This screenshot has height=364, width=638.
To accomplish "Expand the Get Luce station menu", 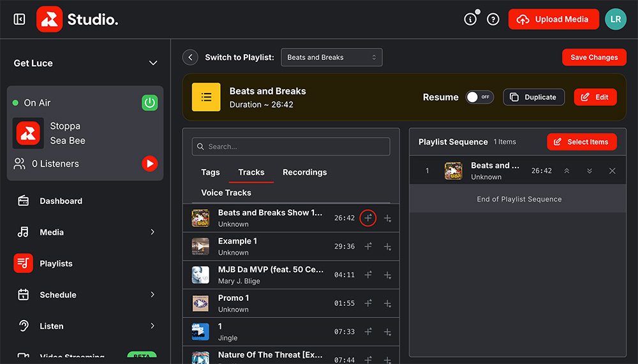I will tap(152, 63).
